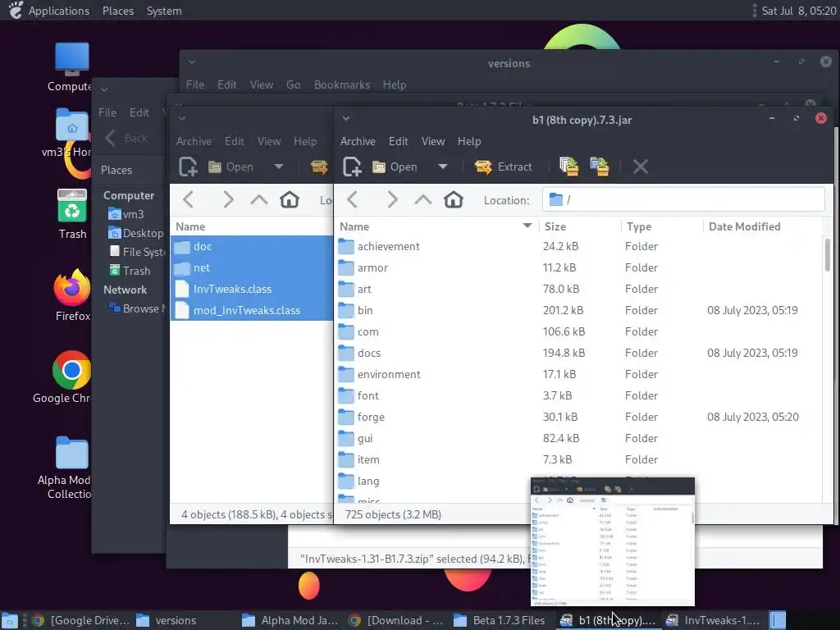Select the gui folder

point(365,439)
